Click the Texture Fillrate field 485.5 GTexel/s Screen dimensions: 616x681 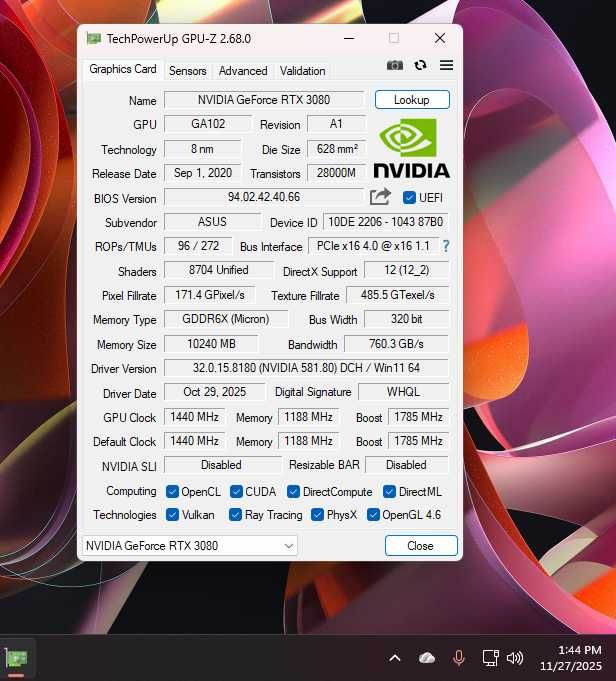pos(397,295)
